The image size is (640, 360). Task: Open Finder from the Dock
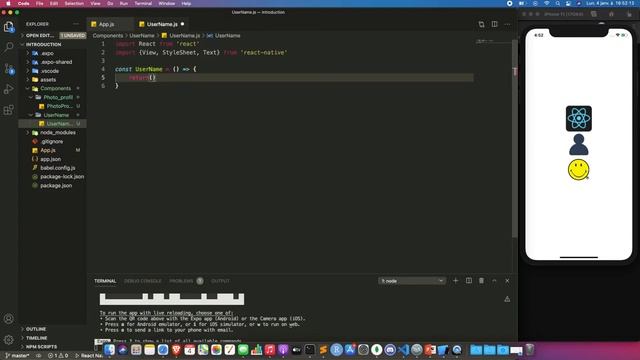pos(109,350)
